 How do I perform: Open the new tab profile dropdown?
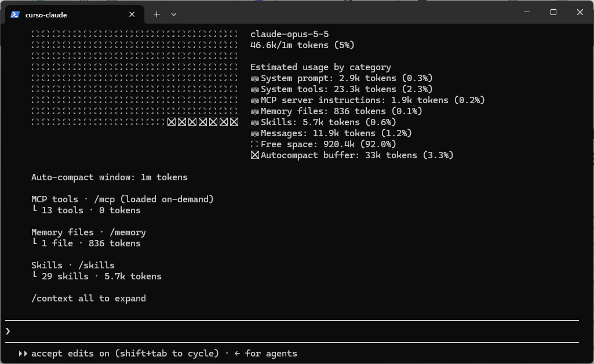[173, 14]
